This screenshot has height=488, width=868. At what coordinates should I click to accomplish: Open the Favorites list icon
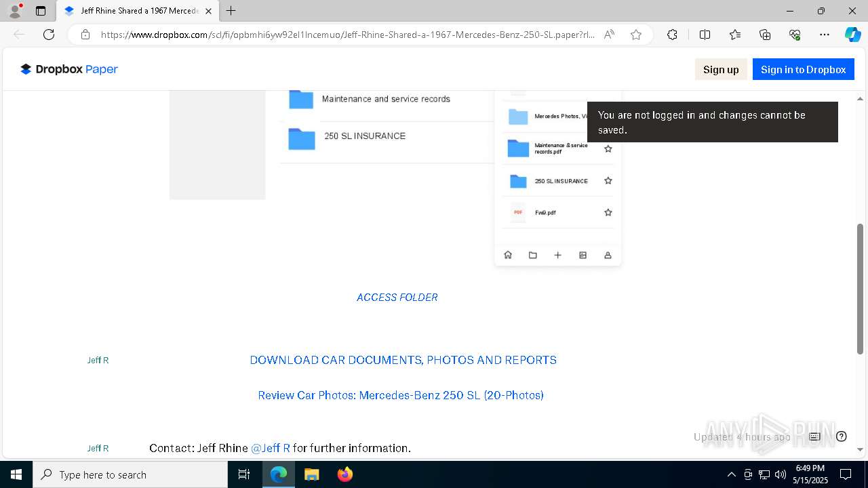click(735, 35)
